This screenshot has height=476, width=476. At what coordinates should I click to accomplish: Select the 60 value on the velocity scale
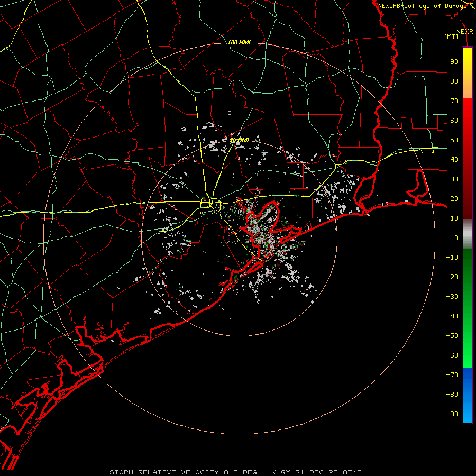(x=454, y=120)
